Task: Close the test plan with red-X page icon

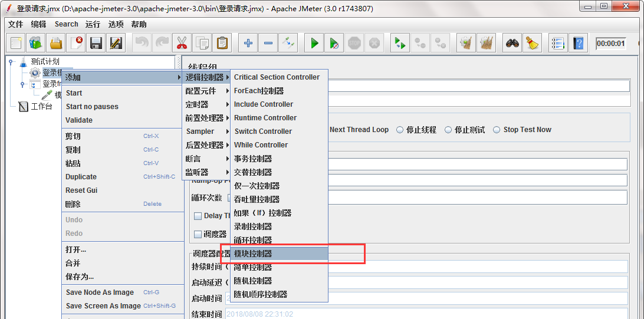Action: (77, 42)
